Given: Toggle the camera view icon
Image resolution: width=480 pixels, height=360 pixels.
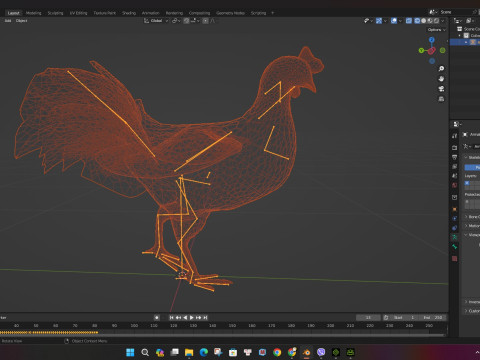Looking at the screenshot, I should [441, 89].
